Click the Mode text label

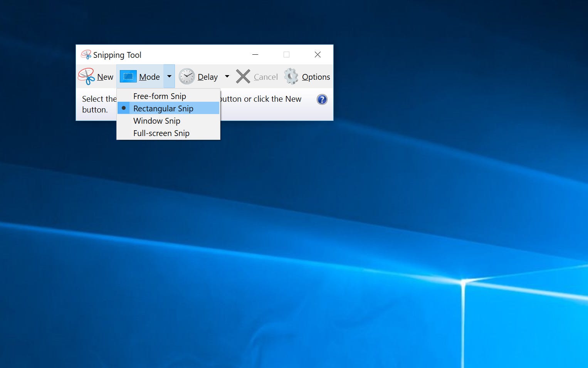[x=150, y=77]
